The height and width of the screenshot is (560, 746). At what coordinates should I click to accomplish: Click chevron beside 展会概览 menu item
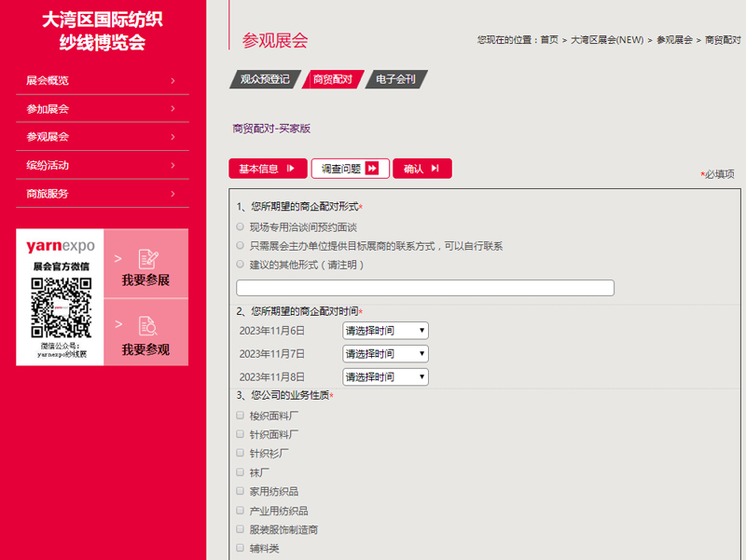(173, 81)
